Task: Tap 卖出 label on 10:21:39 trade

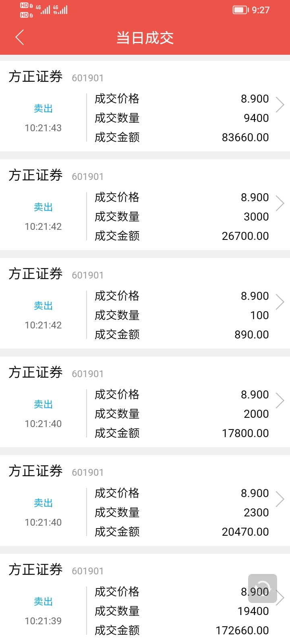Action: (x=43, y=601)
